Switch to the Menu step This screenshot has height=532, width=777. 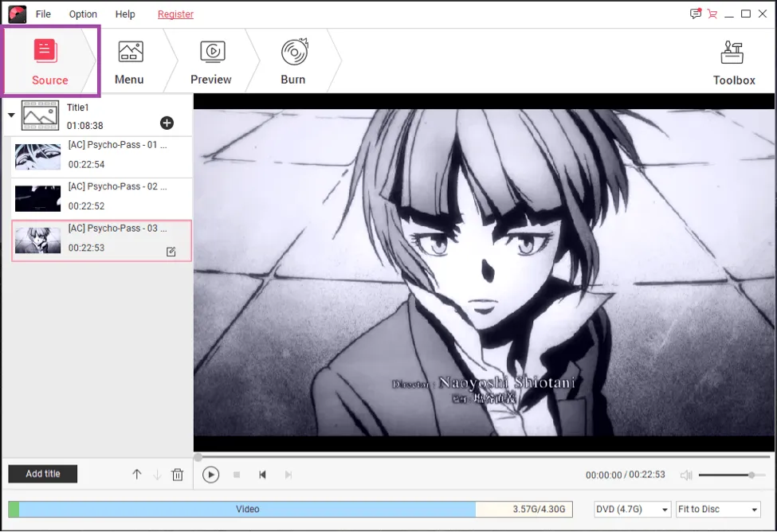[129, 62]
